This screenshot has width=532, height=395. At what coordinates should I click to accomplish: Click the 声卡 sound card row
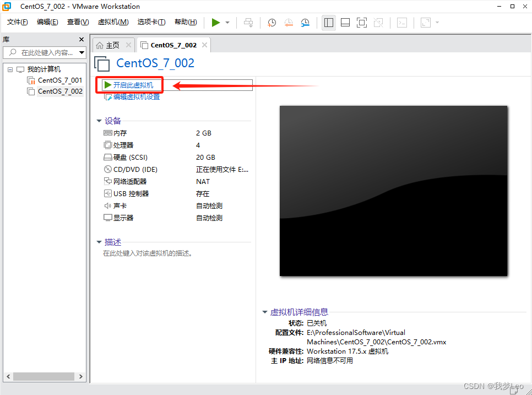pos(176,205)
